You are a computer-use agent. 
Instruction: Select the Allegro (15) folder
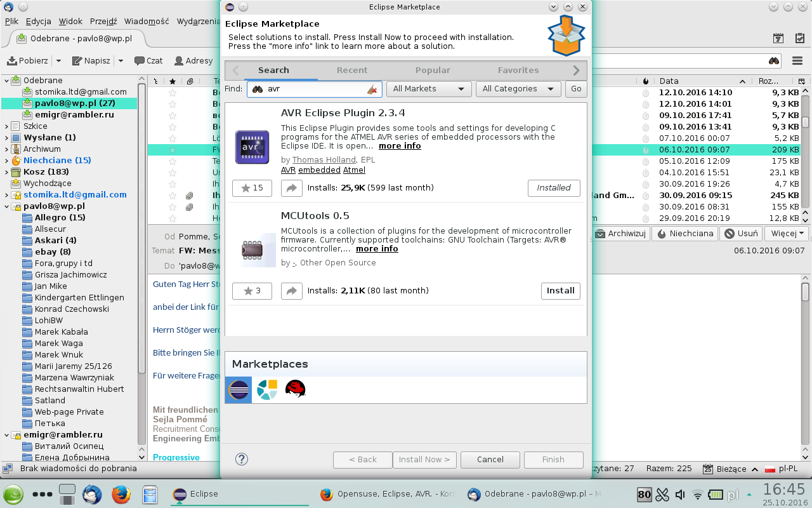pos(60,218)
